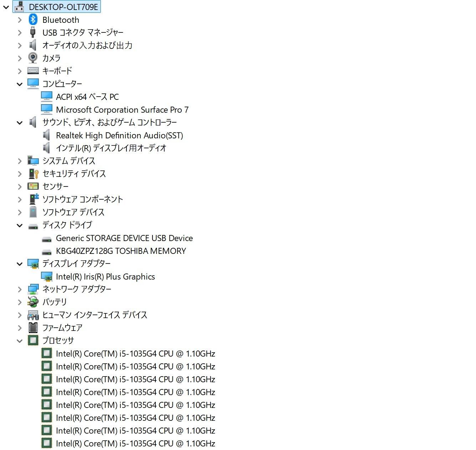Expand the Bluetooth category

tap(20, 20)
